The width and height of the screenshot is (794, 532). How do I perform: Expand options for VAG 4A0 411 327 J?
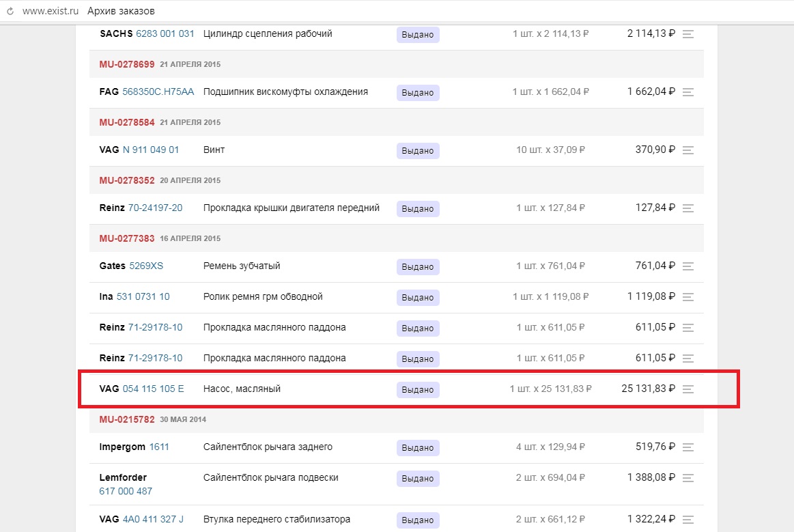pos(688,520)
